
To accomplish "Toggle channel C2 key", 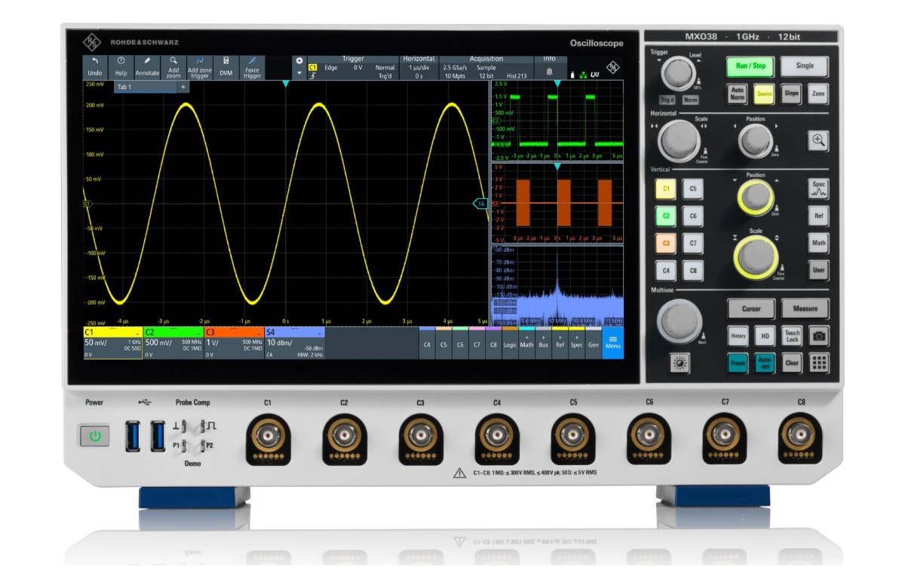I will (665, 216).
